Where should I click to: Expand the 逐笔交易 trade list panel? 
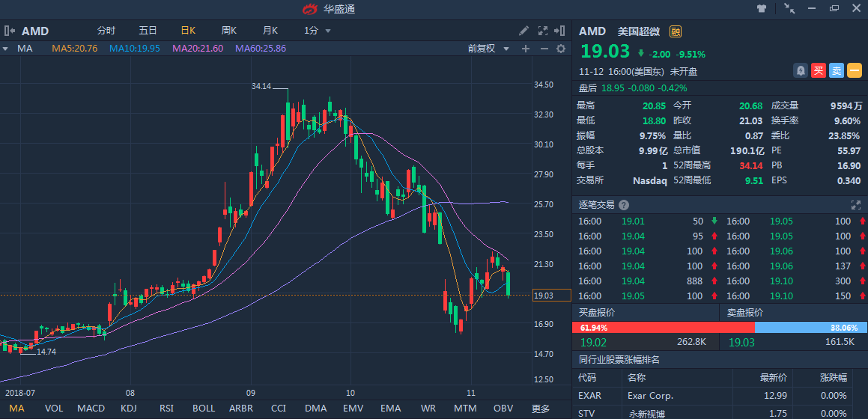tap(856, 205)
